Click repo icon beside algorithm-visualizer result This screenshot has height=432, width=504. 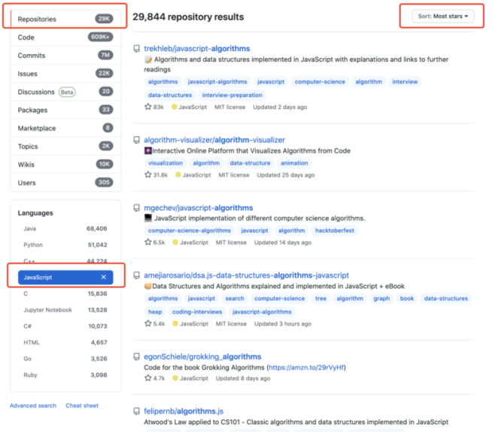137,140
